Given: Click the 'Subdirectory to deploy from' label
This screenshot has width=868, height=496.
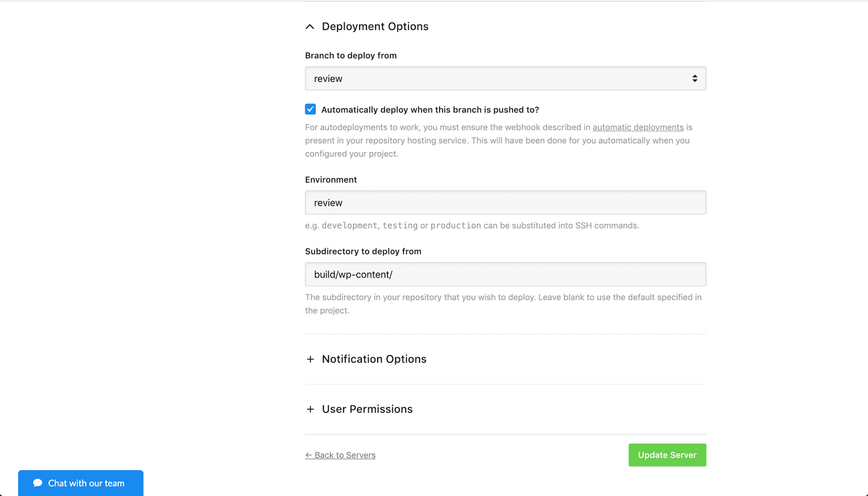Looking at the screenshot, I should point(363,251).
